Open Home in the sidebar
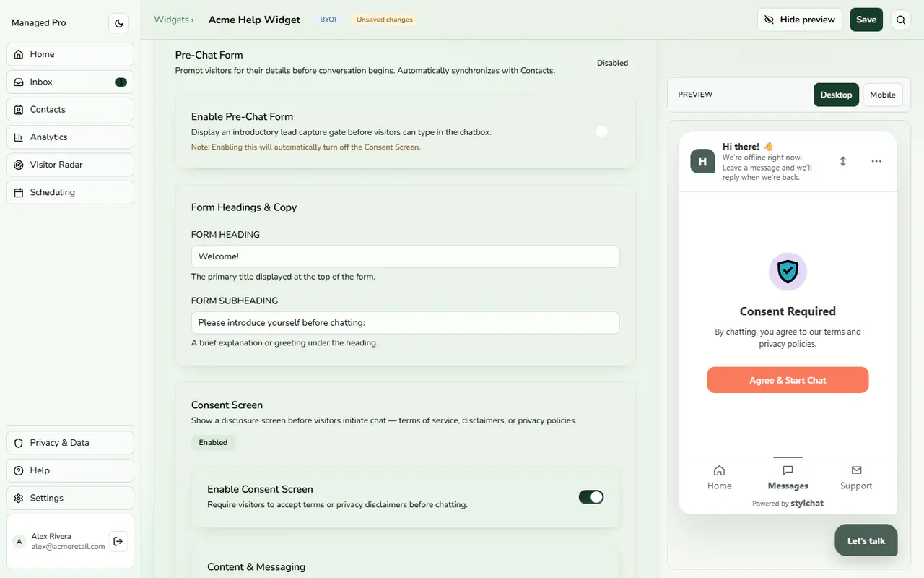The width and height of the screenshot is (924, 578). click(70, 54)
